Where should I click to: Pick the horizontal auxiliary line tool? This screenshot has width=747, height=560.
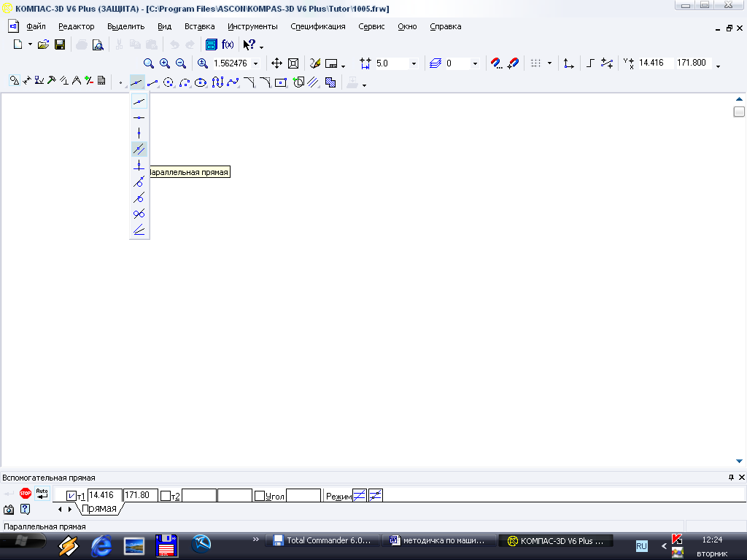pos(139,117)
